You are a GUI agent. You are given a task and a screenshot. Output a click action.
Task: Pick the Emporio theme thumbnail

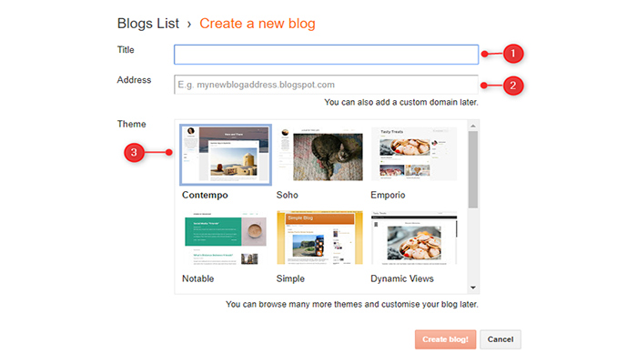(414, 155)
